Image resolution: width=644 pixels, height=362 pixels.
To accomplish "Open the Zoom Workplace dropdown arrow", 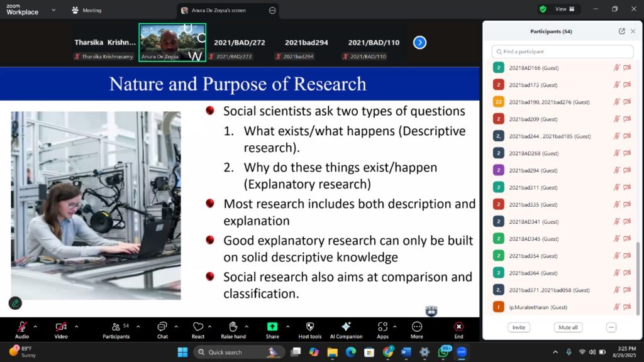I will pos(53,10).
